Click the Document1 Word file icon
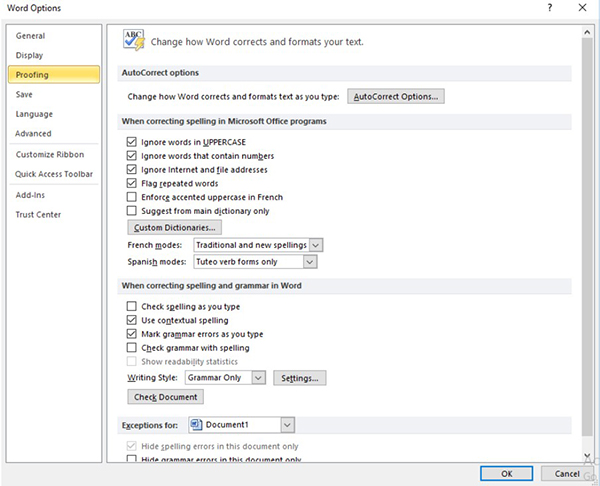 pos(196,425)
